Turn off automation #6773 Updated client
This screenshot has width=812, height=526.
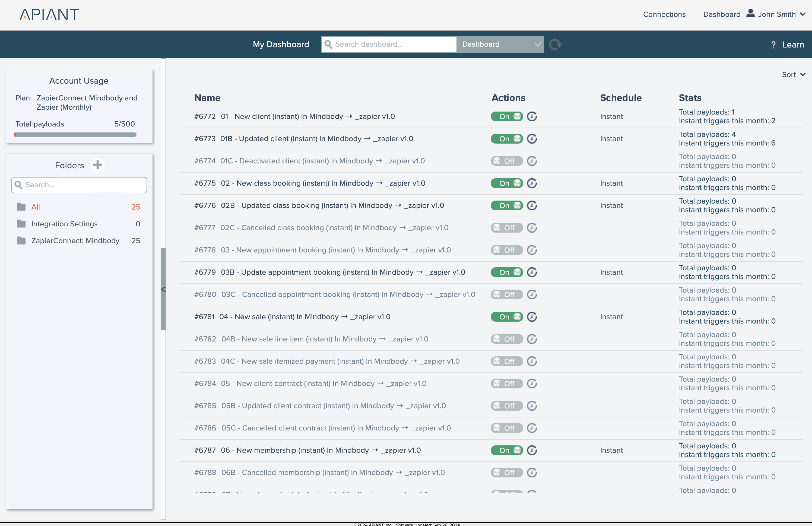(506, 138)
